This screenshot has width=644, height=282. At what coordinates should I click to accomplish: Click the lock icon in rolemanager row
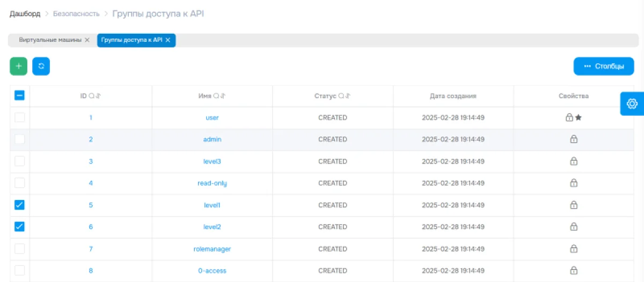pos(573,249)
